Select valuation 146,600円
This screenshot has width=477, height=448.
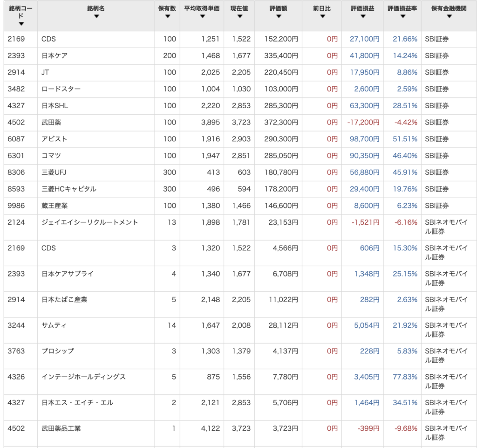pos(281,206)
